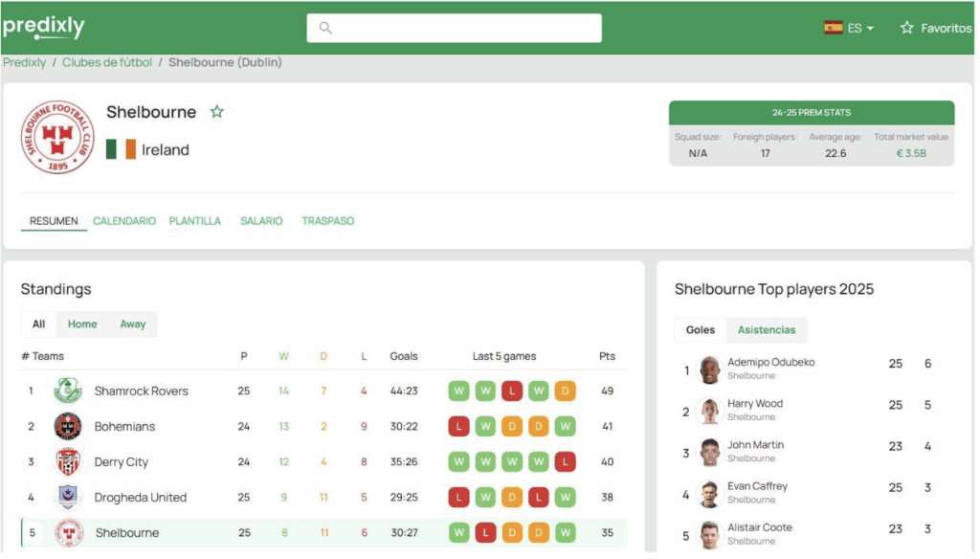This screenshot has height=559, width=980.
Task: Click the magnifier icon in search bar
Action: pyautogui.click(x=325, y=28)
